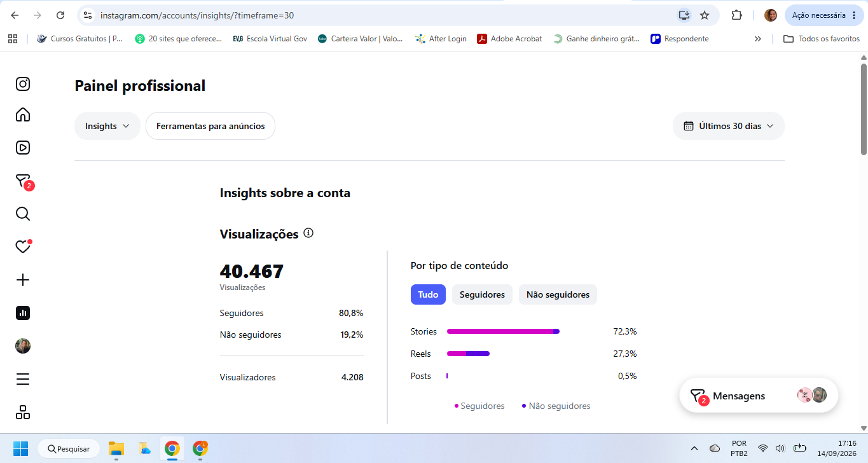
Task: Click the Stories percentage bar
Action: pyautogui.click(x=503, y=331)
